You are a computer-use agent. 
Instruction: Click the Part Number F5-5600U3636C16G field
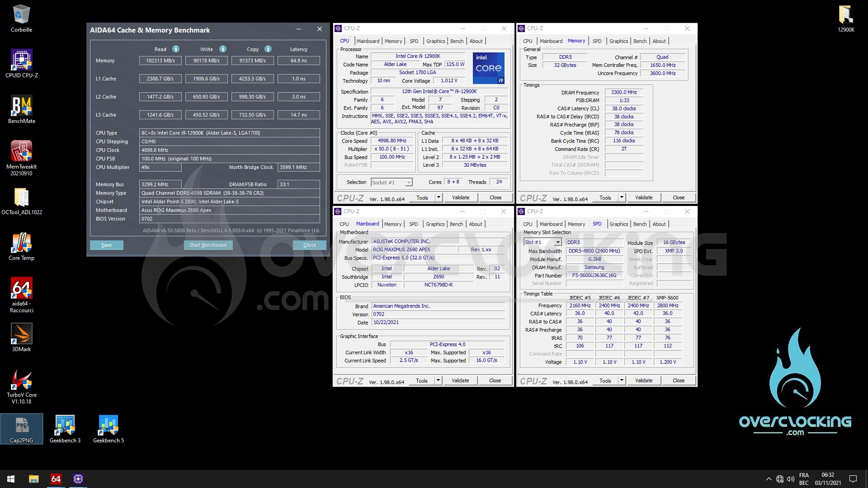[594, 275]
